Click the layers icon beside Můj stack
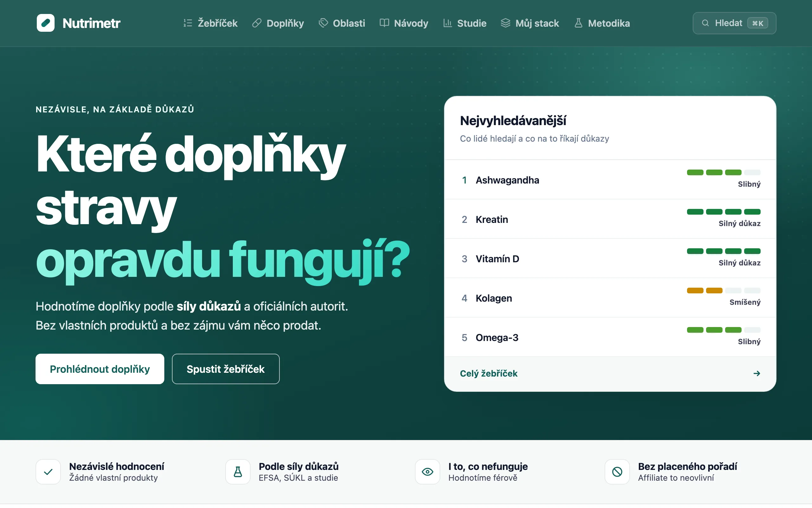The image size is (812, 508). (x=505, y=23)
